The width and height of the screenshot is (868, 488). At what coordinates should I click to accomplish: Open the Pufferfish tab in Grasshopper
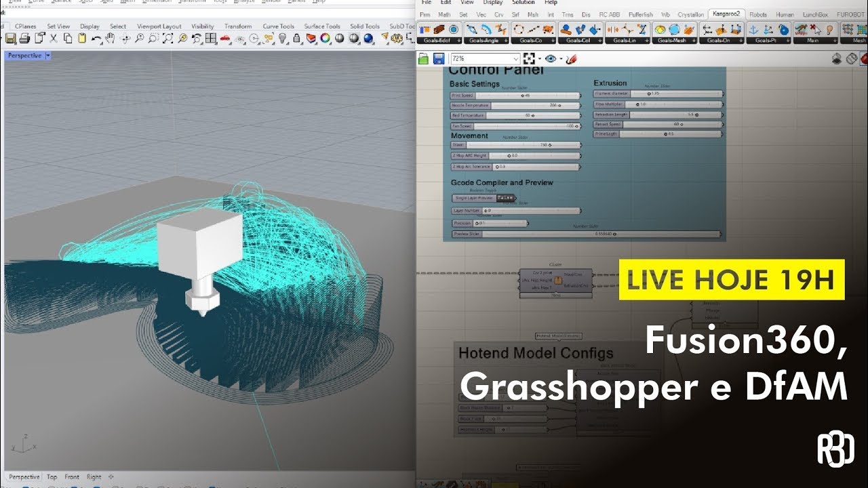(x=641, y=14)
